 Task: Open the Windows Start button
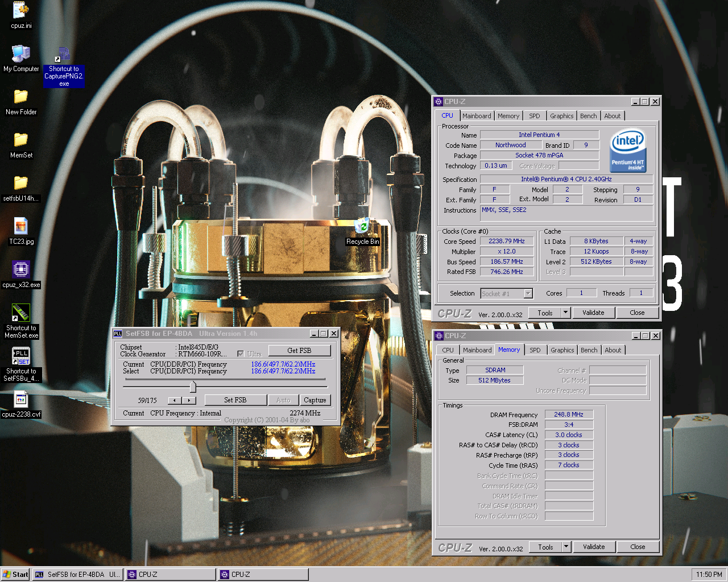click(x=15, y=575)
